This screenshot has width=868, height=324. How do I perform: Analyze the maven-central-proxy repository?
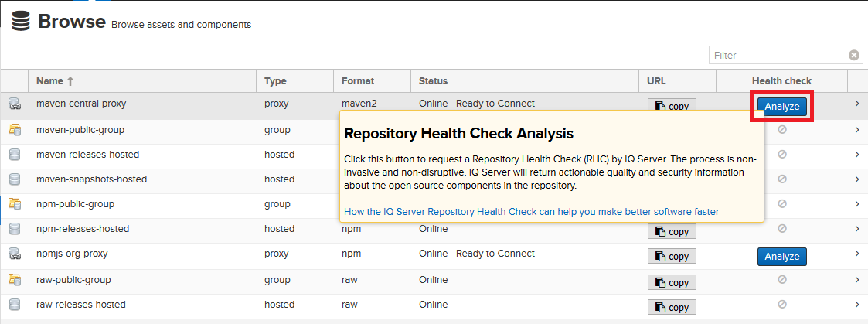pyautogui.click(x=781, y=106)
